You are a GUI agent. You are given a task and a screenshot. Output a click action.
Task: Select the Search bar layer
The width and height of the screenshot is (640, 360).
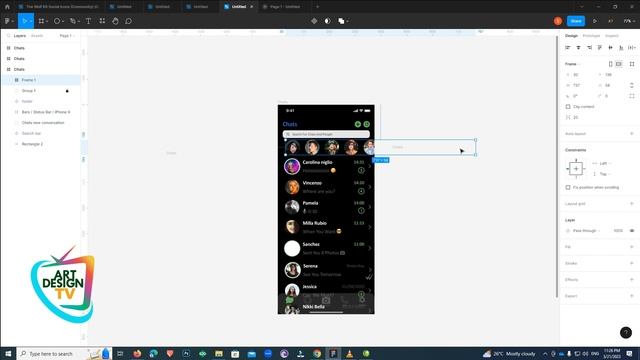click(x=40, y=133)
